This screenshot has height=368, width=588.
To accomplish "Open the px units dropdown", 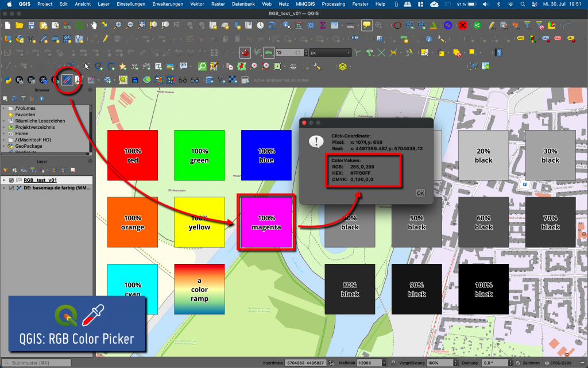I will (331, 52).
